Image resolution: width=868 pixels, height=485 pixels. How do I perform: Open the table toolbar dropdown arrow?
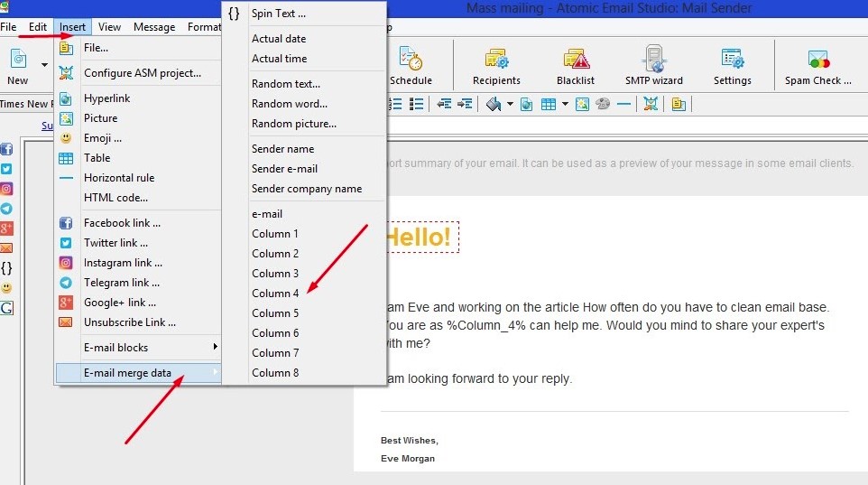565,104
